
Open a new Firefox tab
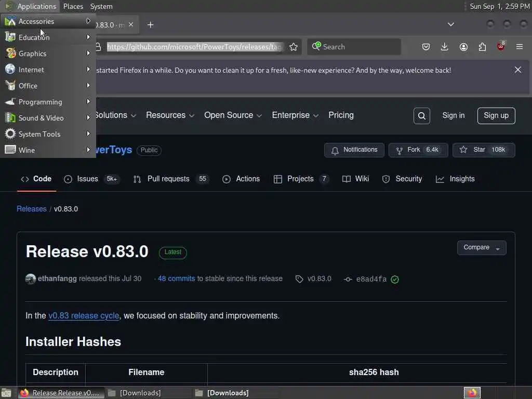150,25
